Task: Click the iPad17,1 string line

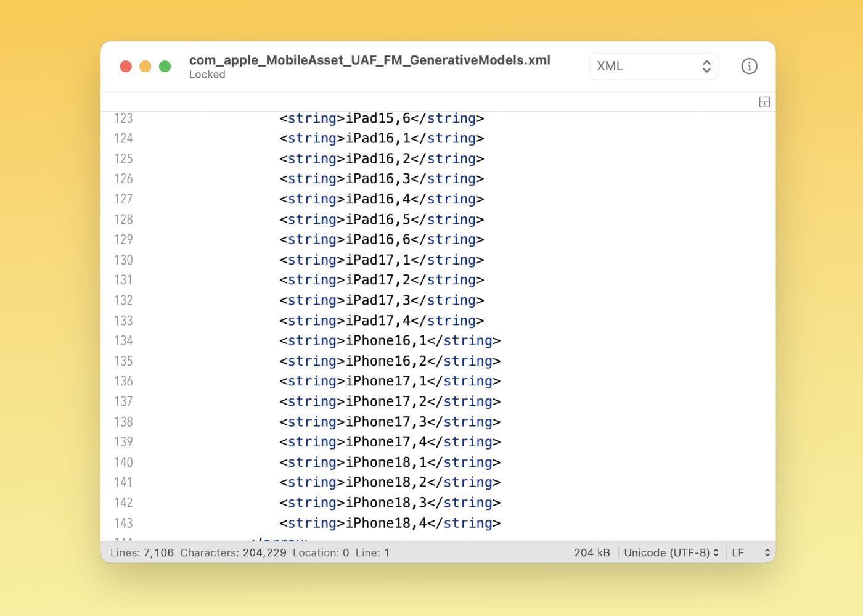Action: pyautogui.click(x=382, y=260)
